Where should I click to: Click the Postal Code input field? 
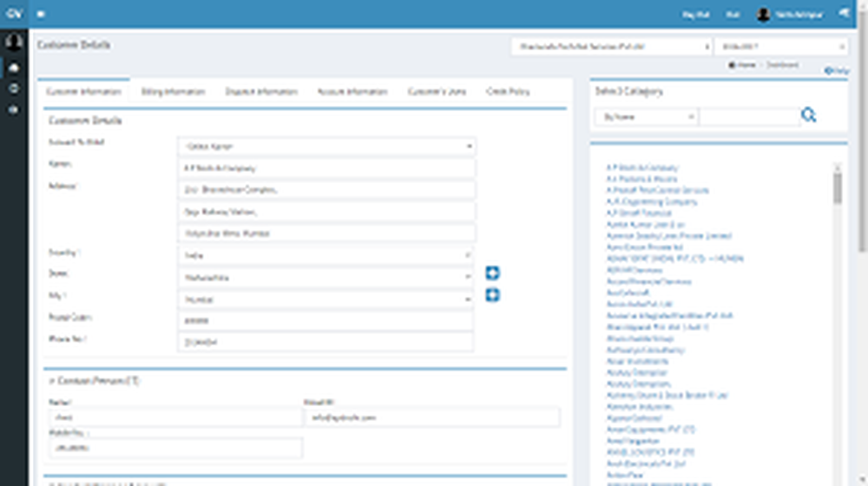326,320
